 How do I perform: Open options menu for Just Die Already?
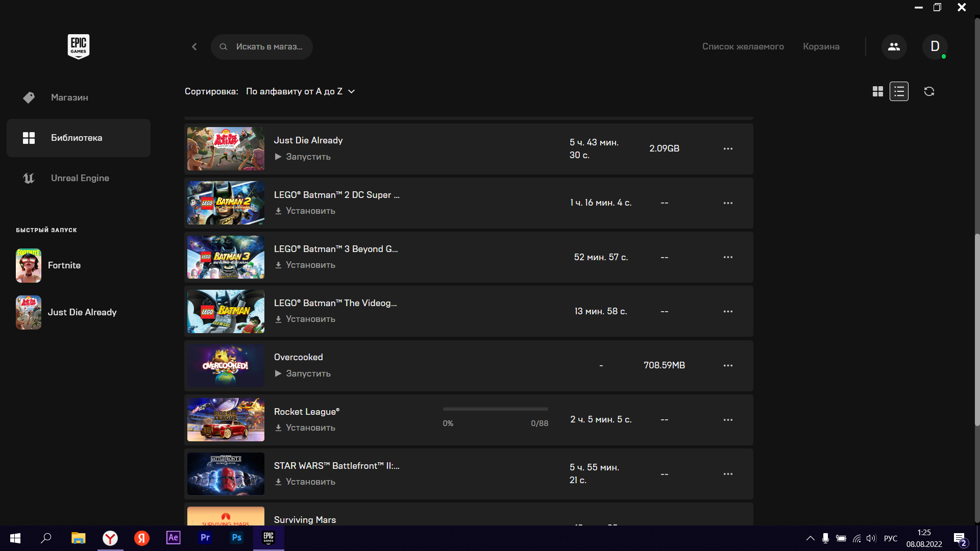coord(728,148)
